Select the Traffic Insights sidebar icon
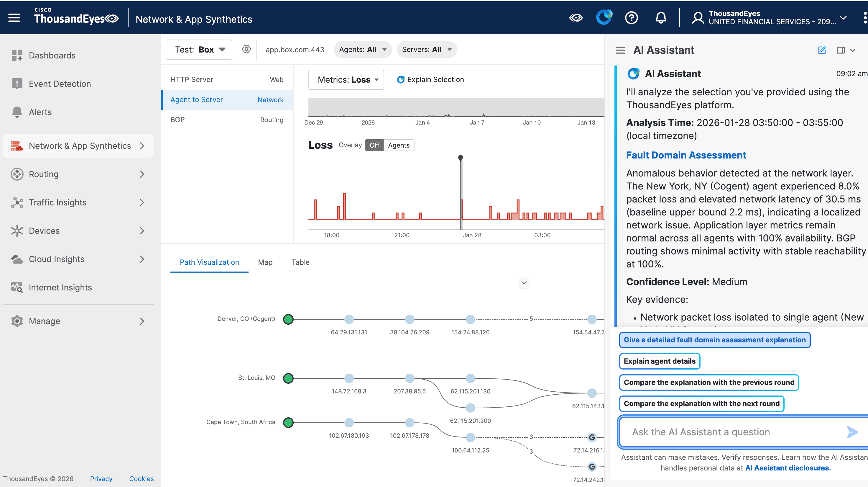 pyautogui.click(x=17, y=202)
